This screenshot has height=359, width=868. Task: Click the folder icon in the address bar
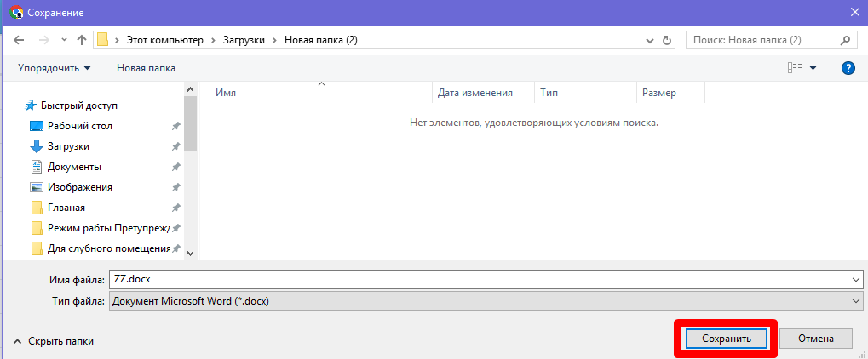102,40
